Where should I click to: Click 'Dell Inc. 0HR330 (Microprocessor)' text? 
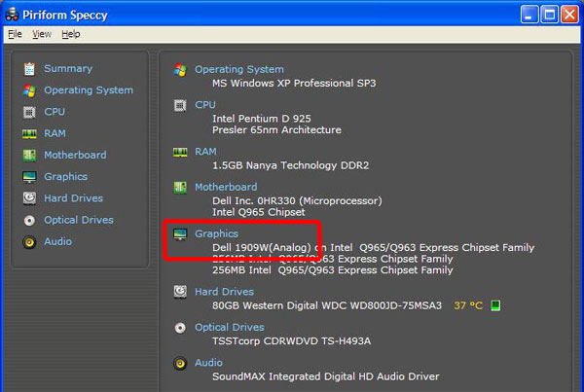[297, 201]
